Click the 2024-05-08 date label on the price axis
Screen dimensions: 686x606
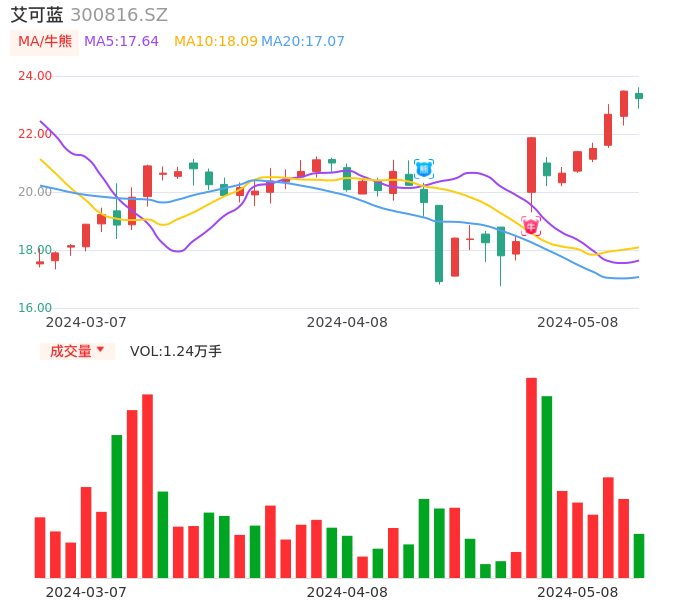click(x=578, y=322)
